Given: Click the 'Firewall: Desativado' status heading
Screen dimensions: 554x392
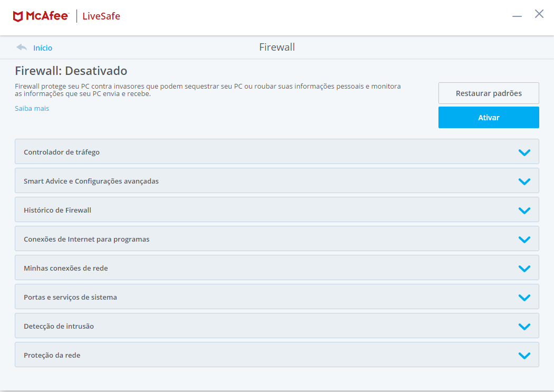Looking at the screenshot, I should (x=71, y=71).
